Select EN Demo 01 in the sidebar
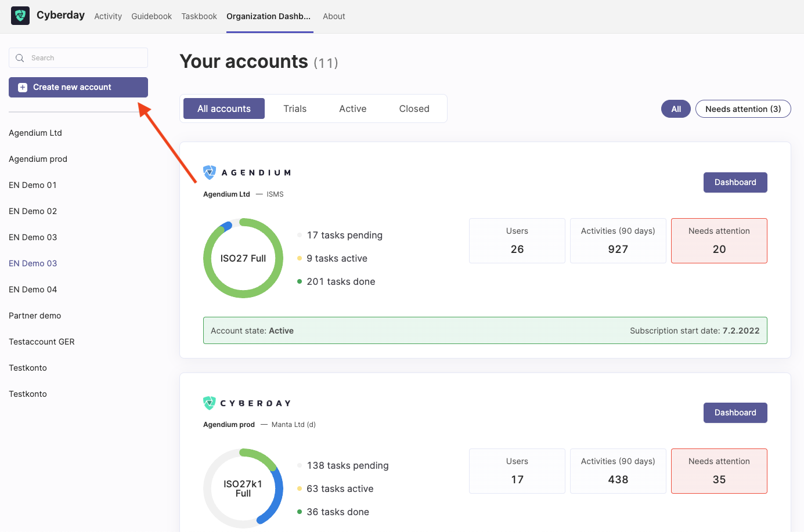Viewport: 804px width, 532px height. 33,185
